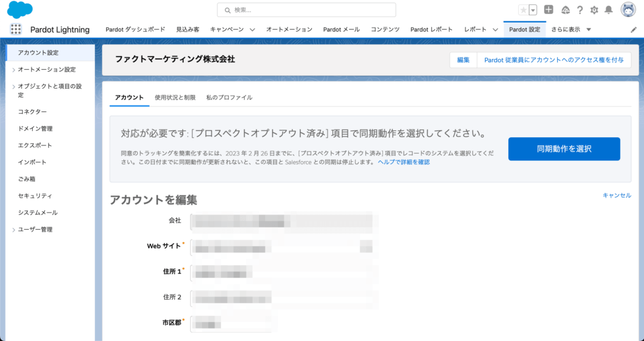
Task: Click the search magnifier icon
Action: pos(227,10)
